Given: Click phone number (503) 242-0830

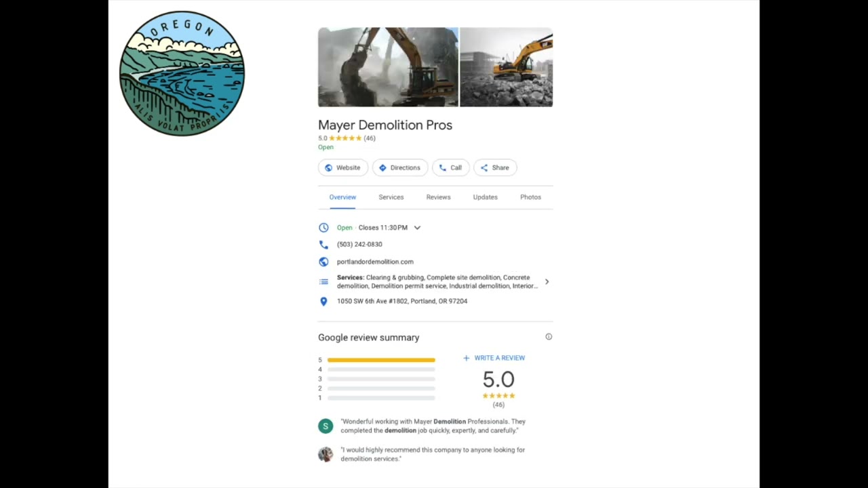Looking at the screenshot, I should [x=359, y=244].
